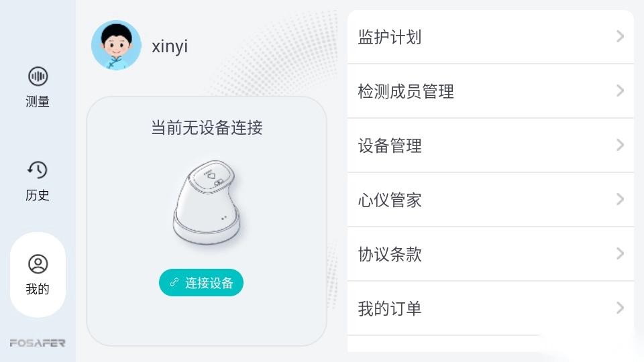Screen dimensions: 644x362
Task: Click the link icon on 连接设备
Action: click(174, 283)
